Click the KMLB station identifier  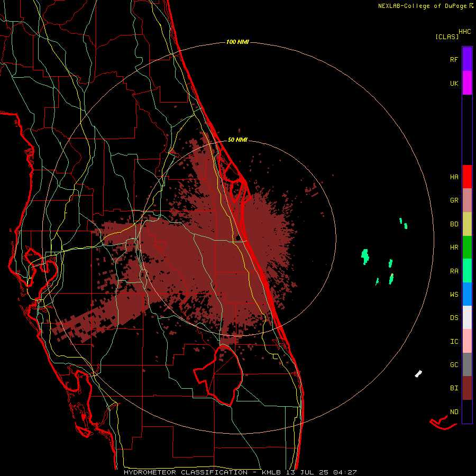[x=272, y=472]
